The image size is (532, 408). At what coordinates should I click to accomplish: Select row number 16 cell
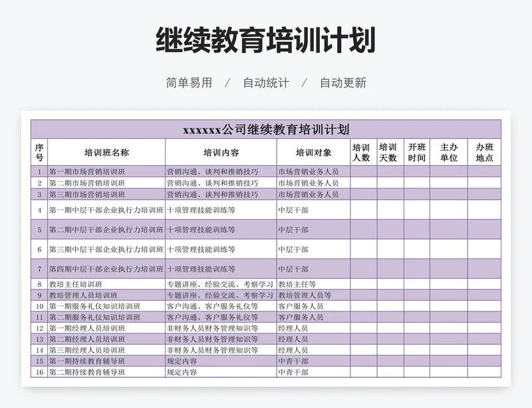click(x=39, y=372)
